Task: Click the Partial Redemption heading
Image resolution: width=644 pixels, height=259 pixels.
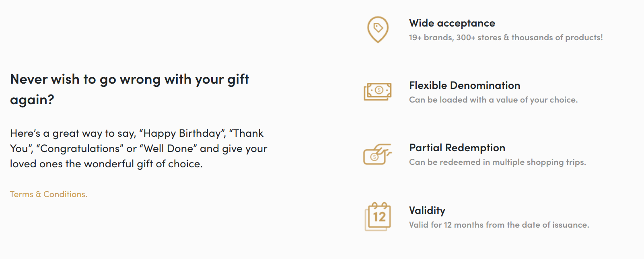Action: click(457, 148)
